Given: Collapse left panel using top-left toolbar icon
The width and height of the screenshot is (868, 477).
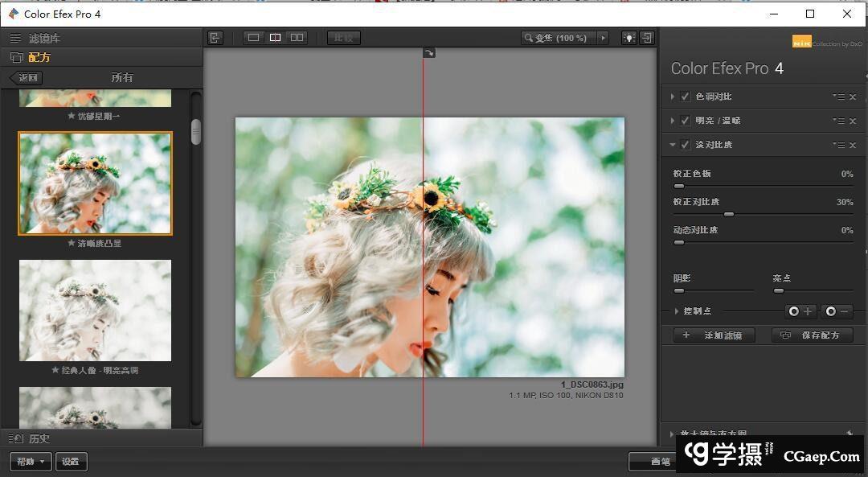Looking at the screenshot, I should 215,38.
